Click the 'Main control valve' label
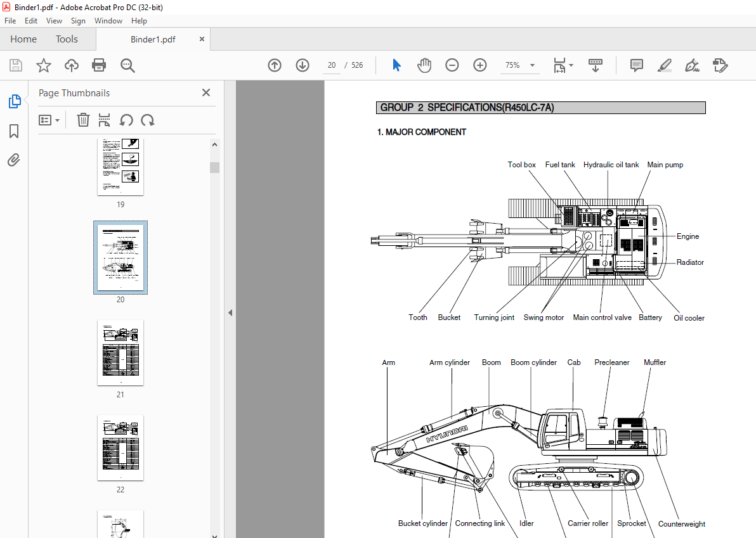The width and height of the screenshot is (756, 538). (602, 317)
